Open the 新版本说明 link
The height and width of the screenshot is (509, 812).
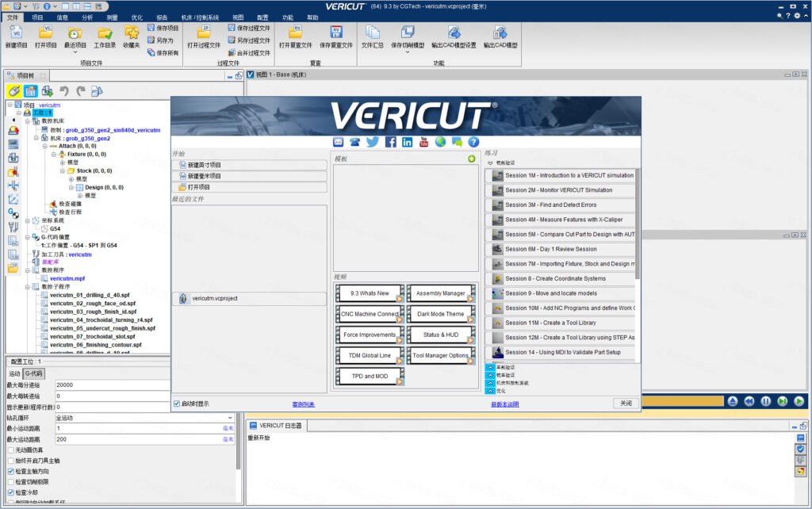pyautogui.click(x=505, y=404)
